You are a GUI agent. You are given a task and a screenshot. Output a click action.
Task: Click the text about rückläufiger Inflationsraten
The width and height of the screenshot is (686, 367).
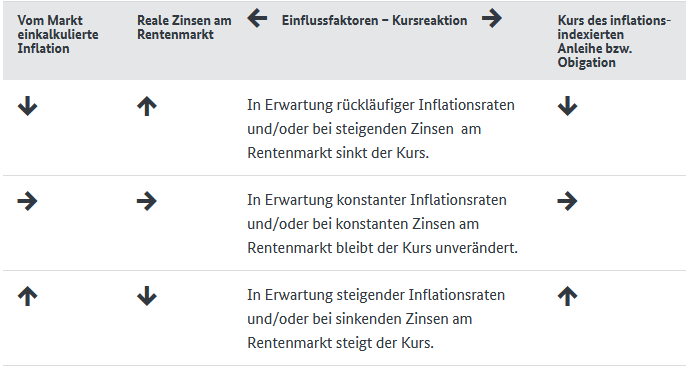[381, 129]
